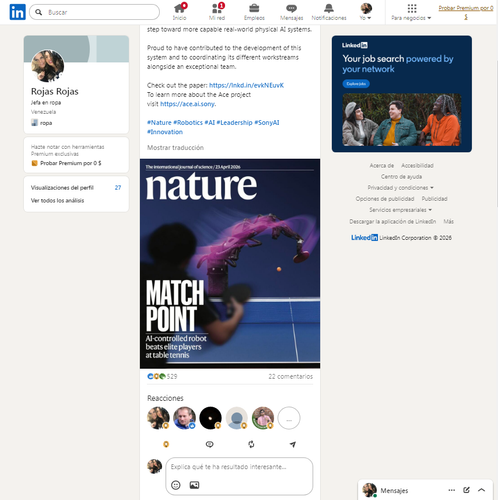Open the #Nature hashtag

(159, 123)
